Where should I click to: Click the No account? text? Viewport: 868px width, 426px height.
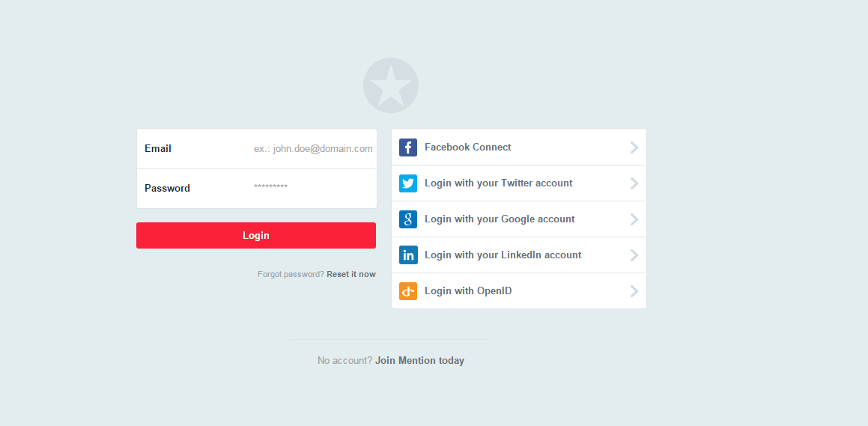(x=345, y=361)
